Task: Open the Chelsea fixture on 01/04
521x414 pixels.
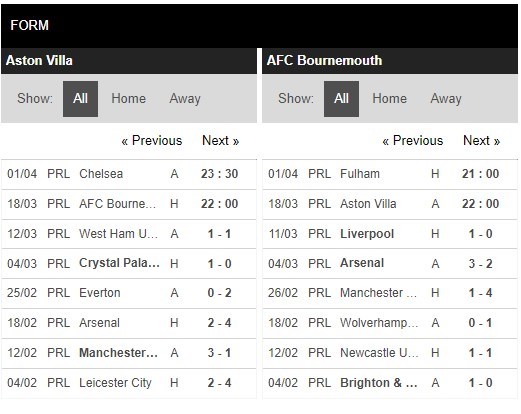Action: point(129,174)
